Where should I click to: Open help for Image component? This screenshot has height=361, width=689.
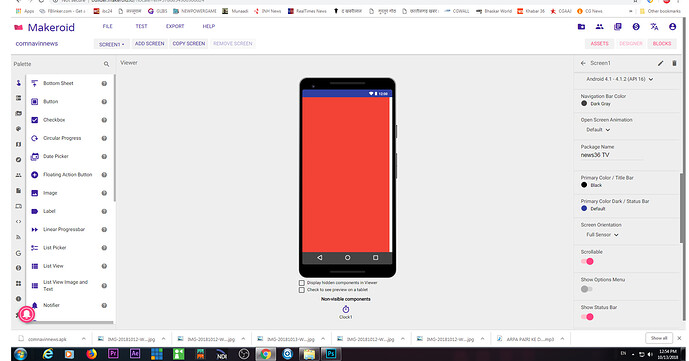104,193
